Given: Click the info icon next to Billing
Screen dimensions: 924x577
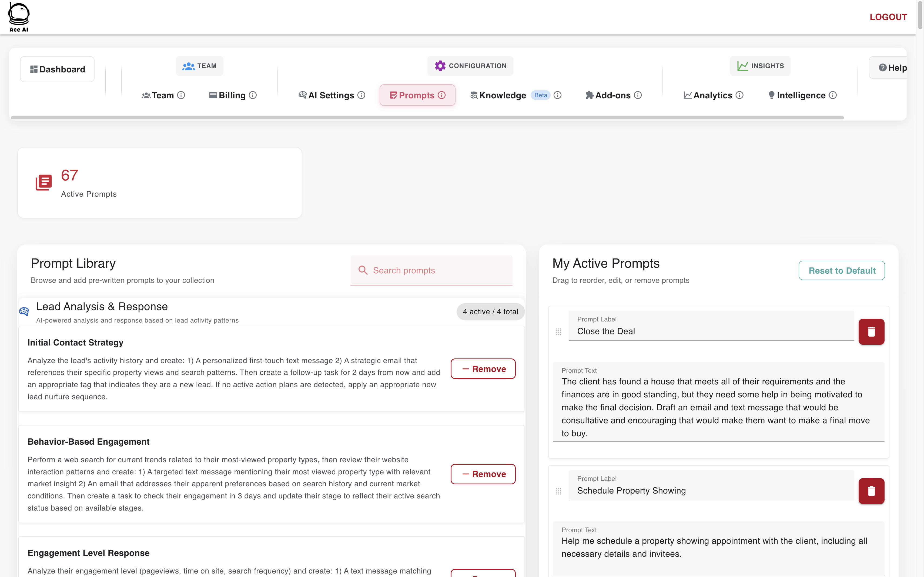Looking at the screenshot, I should coord(253,95).
